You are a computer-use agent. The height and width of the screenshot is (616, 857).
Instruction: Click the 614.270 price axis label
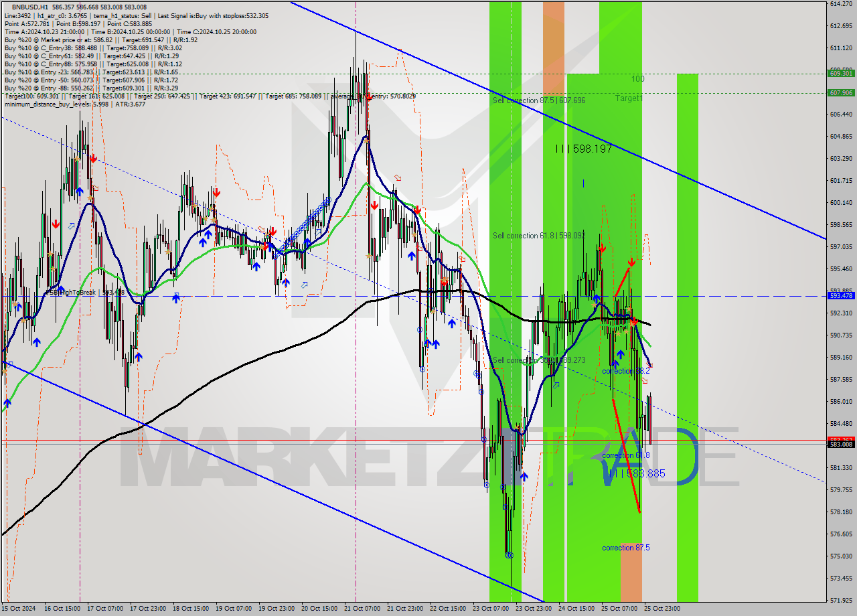[841, 4]
